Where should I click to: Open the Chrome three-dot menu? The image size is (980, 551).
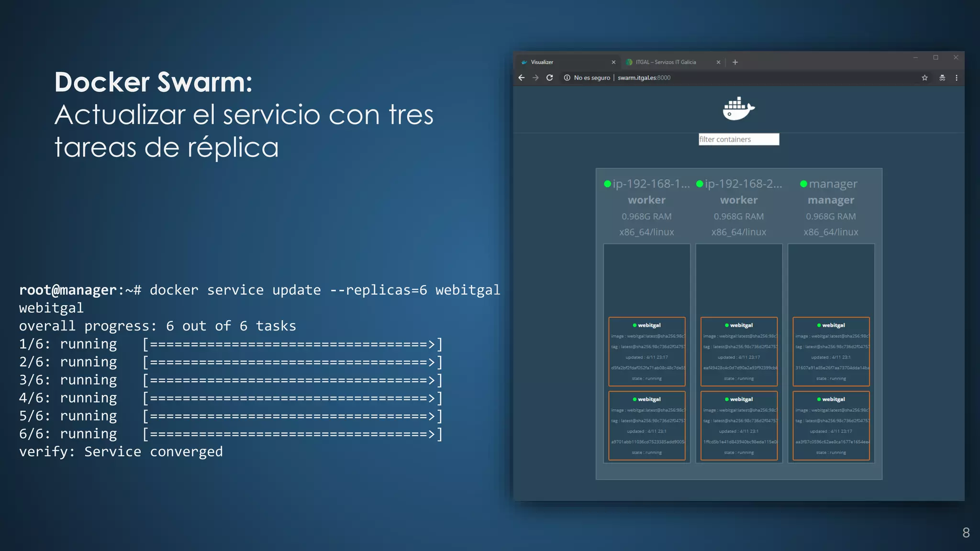click(957, 77)
